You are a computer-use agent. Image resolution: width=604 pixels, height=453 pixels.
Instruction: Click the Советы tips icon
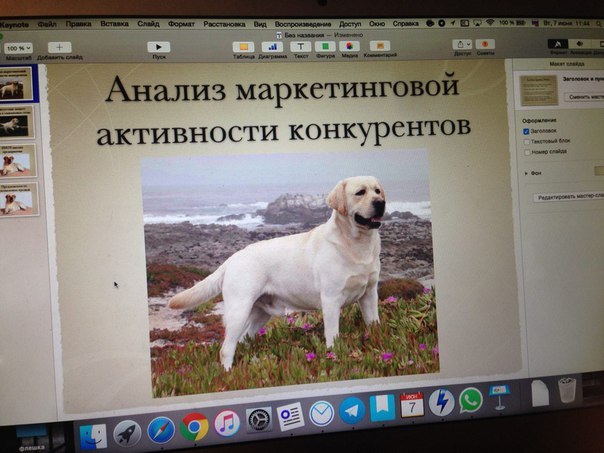click(485, 44)
